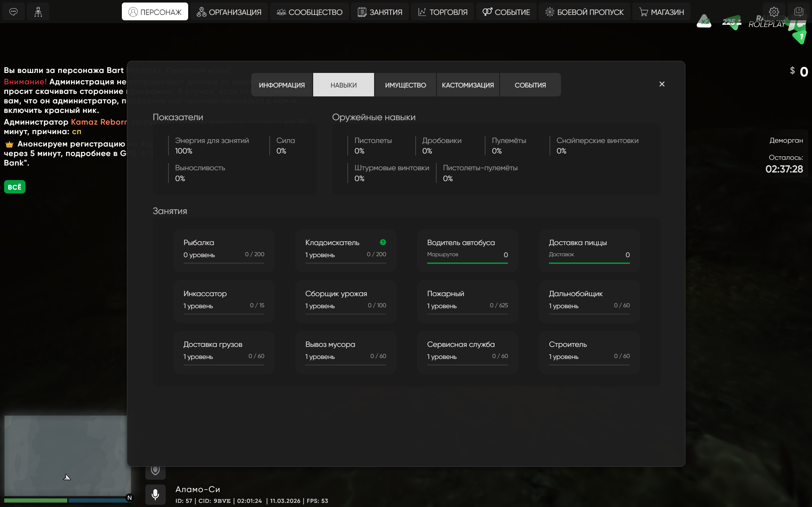The height and width of the screenshot is (507, 812).
Task: Click the Водитель автобуса progress bar
Action: click(x=467, y=263)
